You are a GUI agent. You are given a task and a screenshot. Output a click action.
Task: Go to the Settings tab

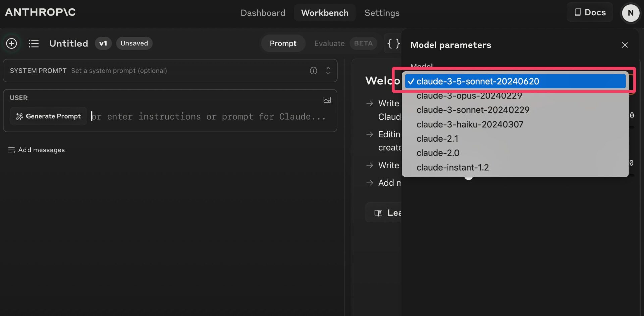point(382,13)
